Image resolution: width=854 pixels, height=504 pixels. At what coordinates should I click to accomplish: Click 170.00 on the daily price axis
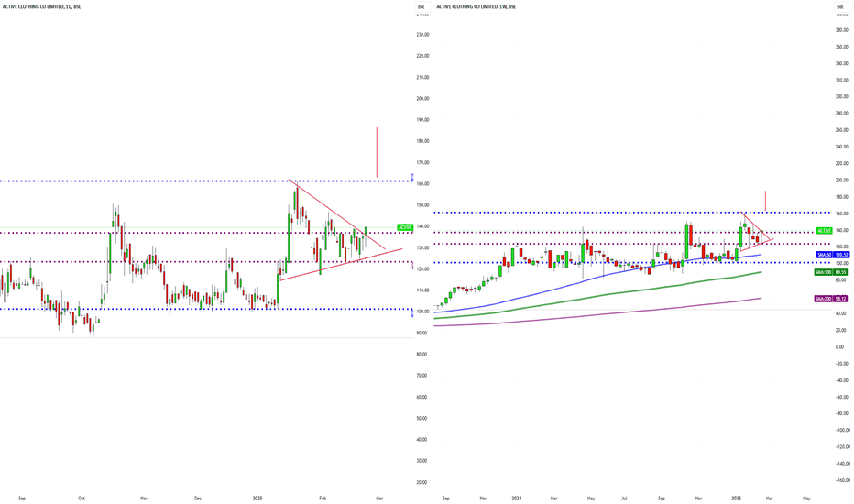click(x=422, y=162)
